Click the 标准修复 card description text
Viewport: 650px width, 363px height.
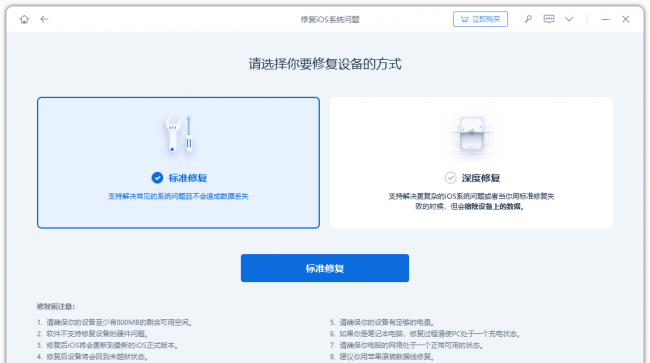coord(178,196)
